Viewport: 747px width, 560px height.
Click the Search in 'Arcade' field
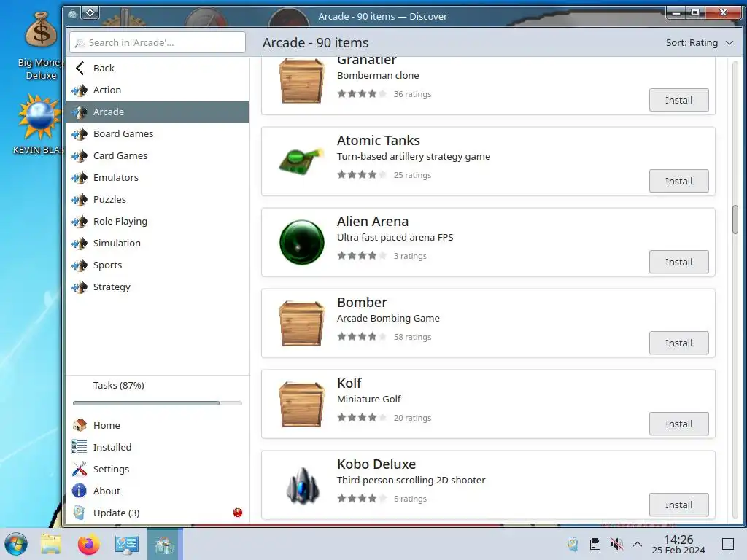coord(158,42)
